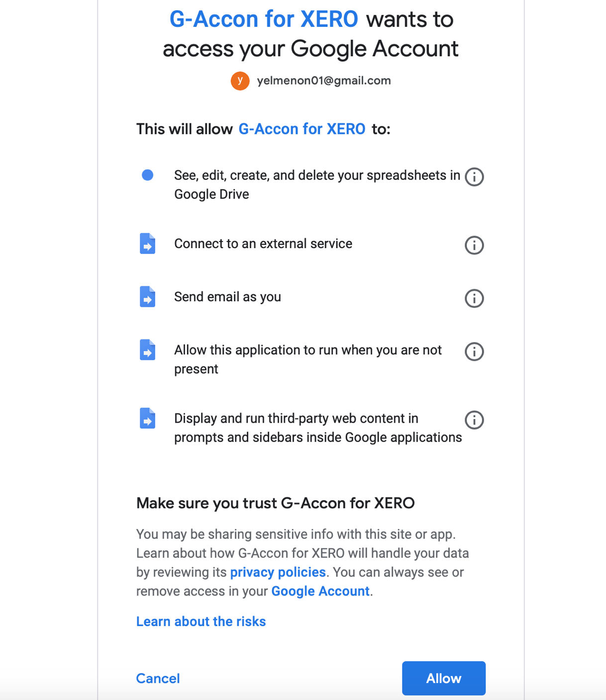Cancel the authorization request
The image size is (606, 700).
tap(158, 678)
